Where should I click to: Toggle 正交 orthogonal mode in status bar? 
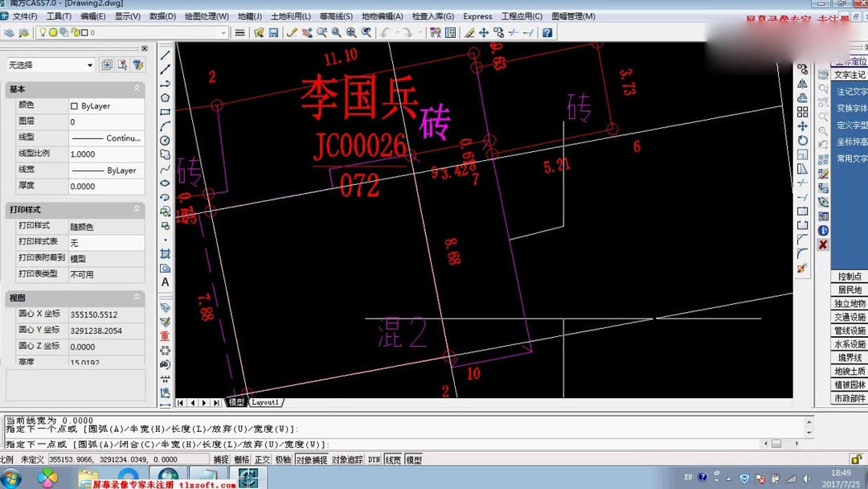click(x=262, y=458)
